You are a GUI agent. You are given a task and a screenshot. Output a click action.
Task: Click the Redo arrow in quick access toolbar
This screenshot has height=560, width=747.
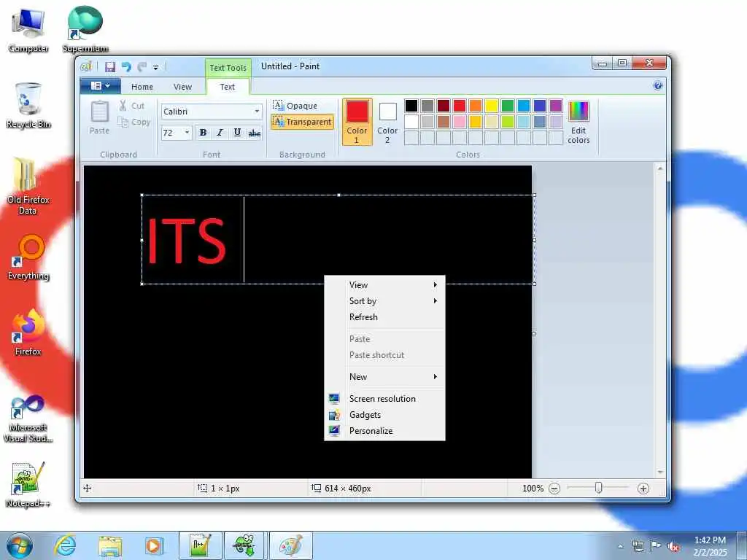142,66
